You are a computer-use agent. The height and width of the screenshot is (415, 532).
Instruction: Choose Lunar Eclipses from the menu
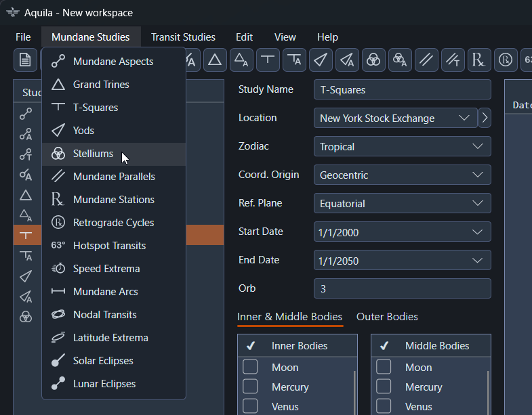pyautogui.click(x=114, y=384)
